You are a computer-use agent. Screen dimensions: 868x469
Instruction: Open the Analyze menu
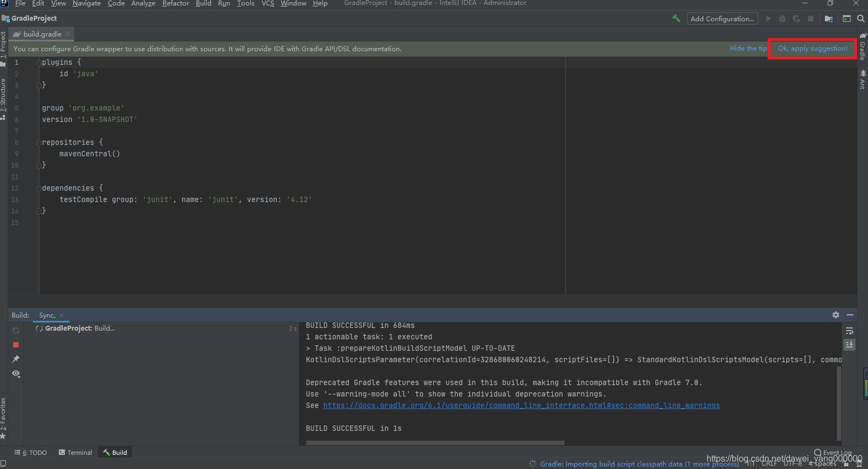[143, 3]
